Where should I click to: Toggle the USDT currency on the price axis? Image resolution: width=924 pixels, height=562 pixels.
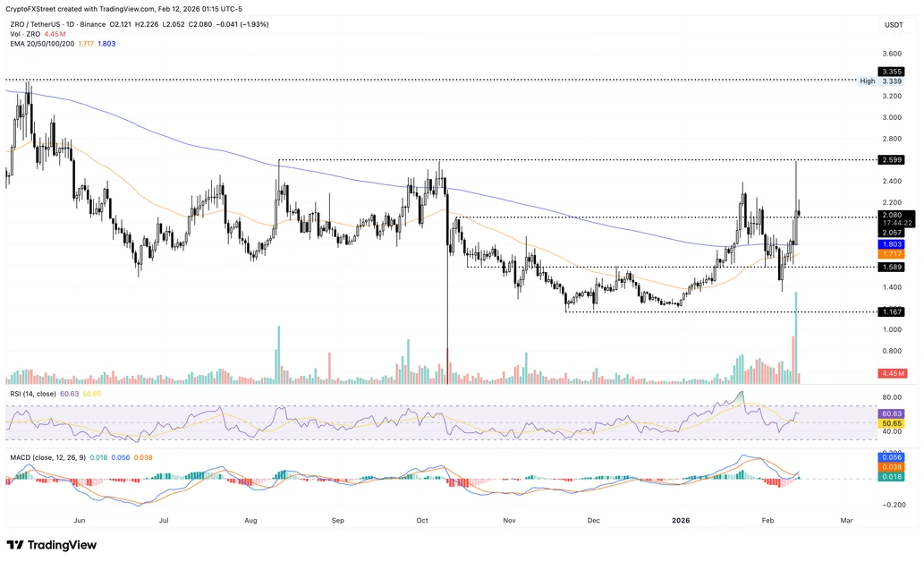pos(892,25)
